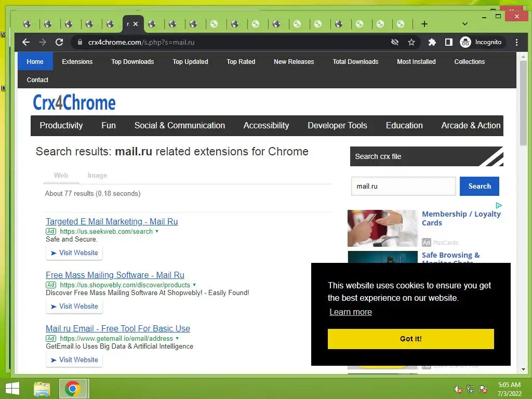Open the Extensions menu item
532x399 pixels.
[77, 61]
